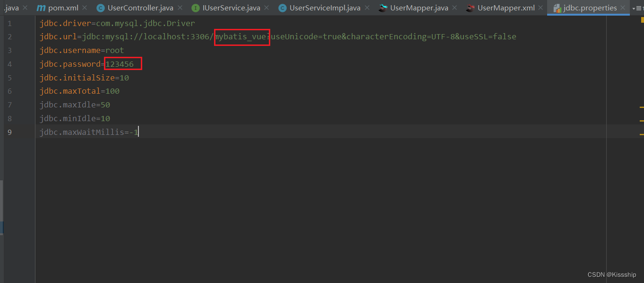Close the jdbc.properties tab
This screenshot has height=283, width=644.
pyautogui.click(x=623, y=8)
